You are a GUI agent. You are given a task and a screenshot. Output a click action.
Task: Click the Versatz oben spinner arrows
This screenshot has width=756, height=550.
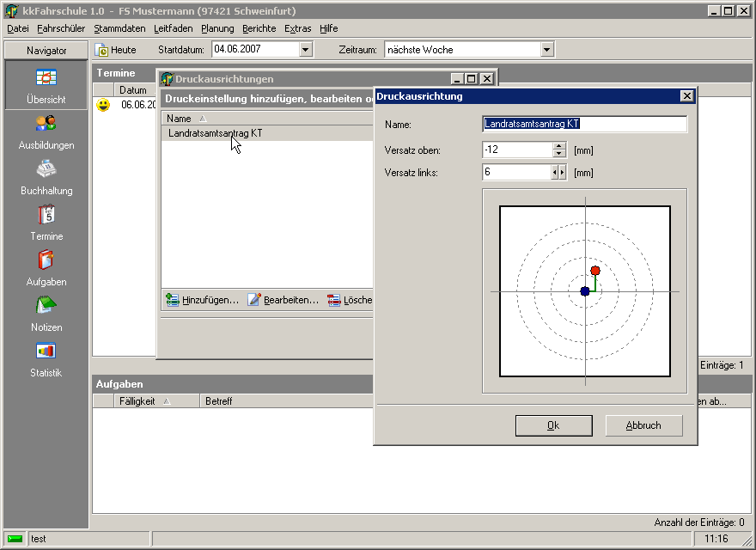[x=559, y=150]
